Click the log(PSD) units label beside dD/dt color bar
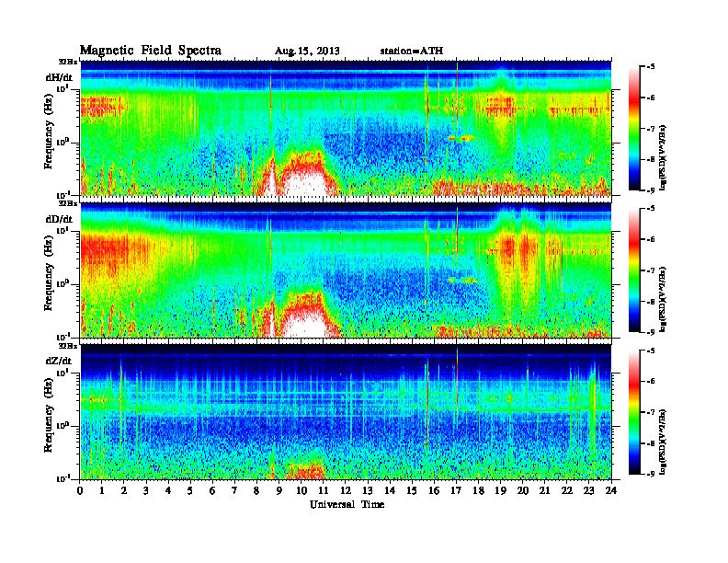 tap(663, 299)
